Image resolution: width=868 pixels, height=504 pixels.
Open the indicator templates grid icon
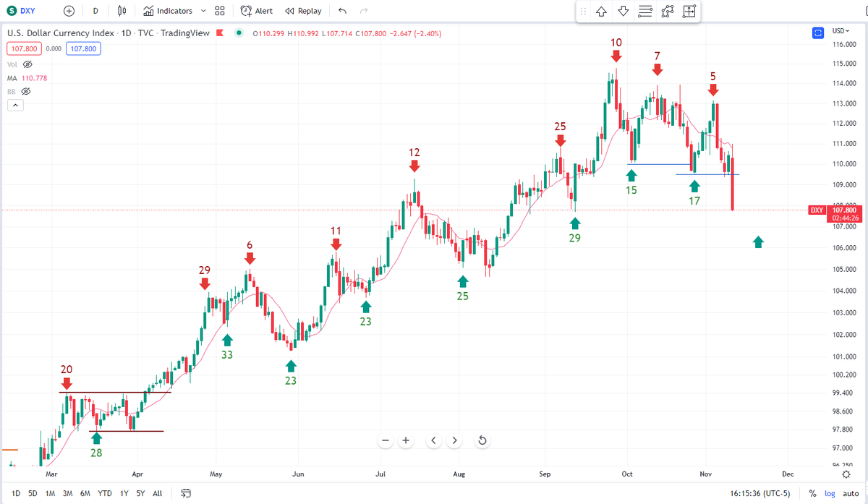click(220, 11)
